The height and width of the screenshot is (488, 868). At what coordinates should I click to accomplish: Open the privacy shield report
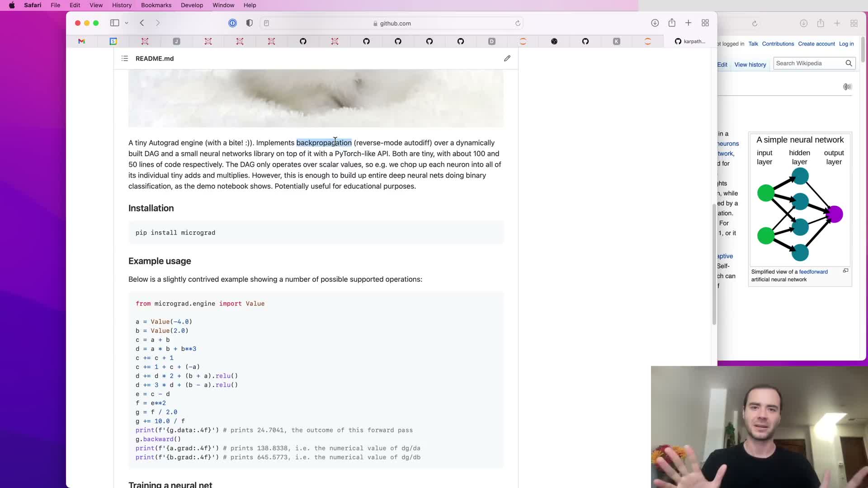click(249, 23)
